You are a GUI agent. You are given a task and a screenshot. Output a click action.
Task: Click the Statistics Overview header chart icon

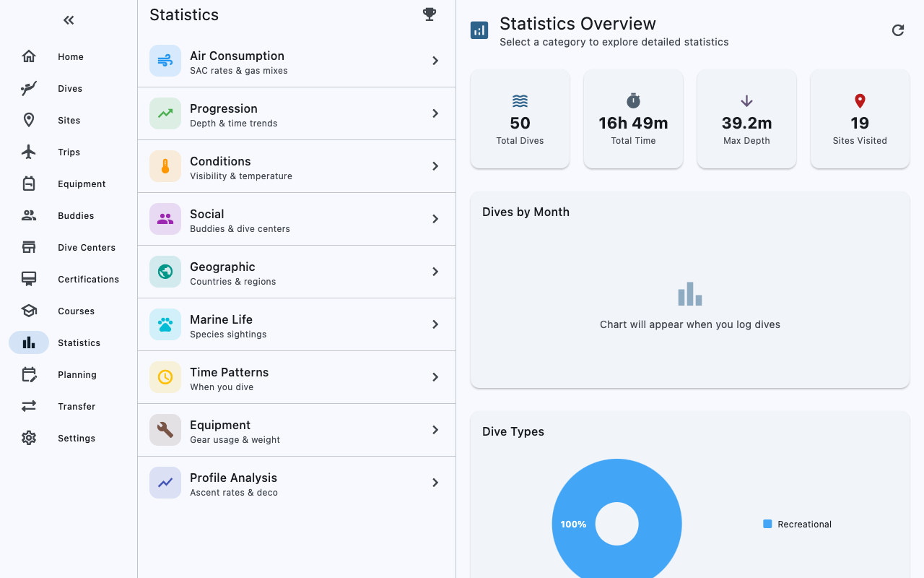coord(479,30)
